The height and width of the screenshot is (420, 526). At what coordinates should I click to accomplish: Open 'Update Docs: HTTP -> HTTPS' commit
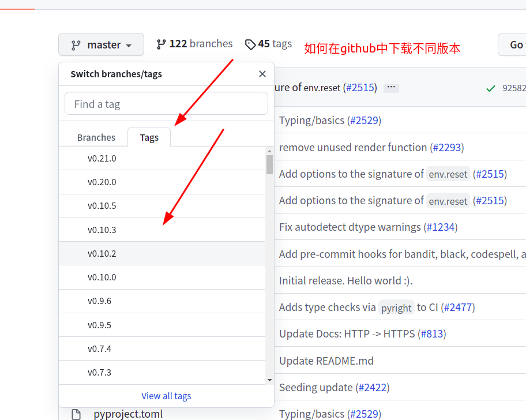coord(347,334)
